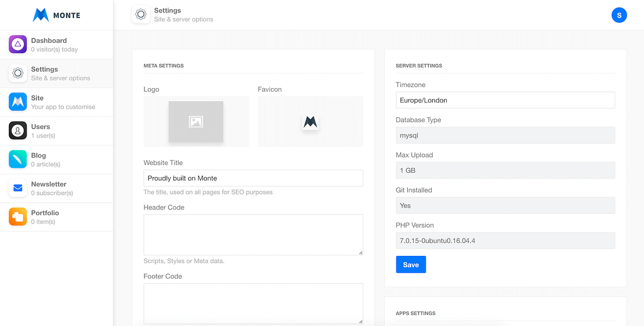Click inside the Footer Code textarea
644x326 pixels.
(x=254, y=303)
